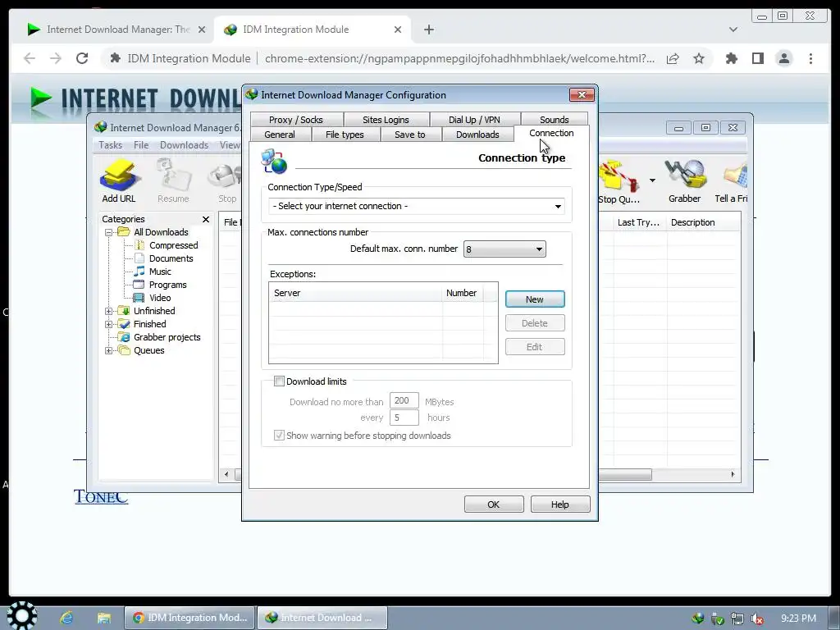The image size is (840, 630).
Task: Switch to the Save to tab
Action: pyautogui.click(x=410, y=135)
